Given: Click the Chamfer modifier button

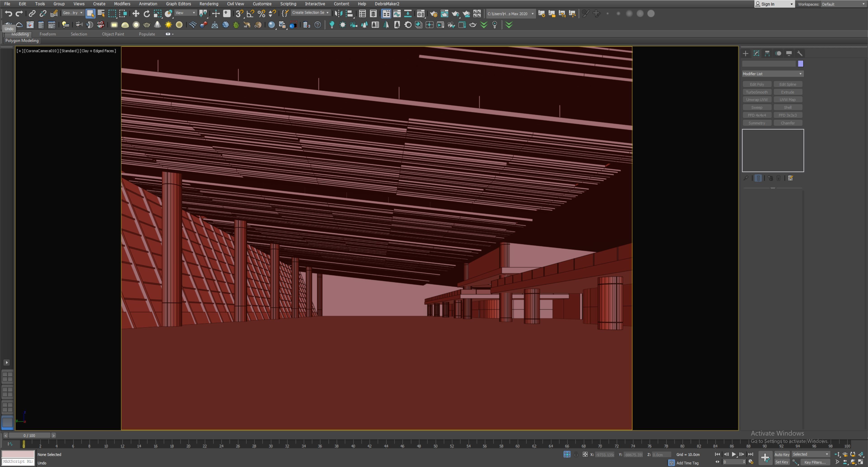Looking at the screenshot, I should point(788,123).
